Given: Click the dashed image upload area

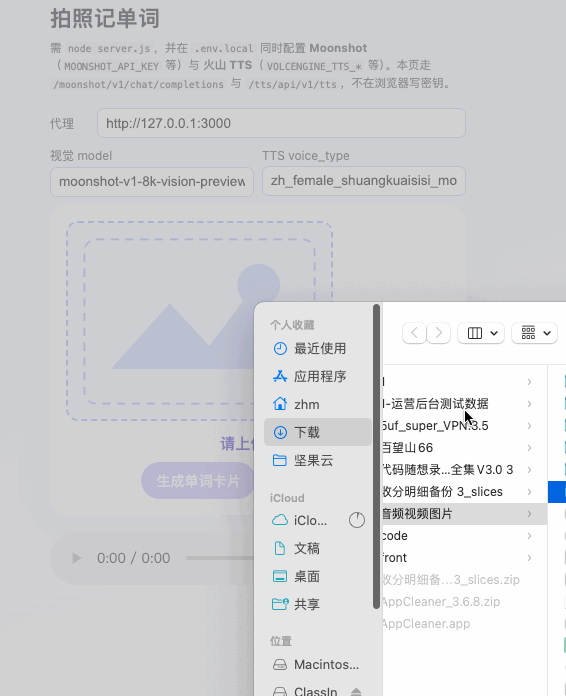Looking at the screenshot, I should (199, 320).
